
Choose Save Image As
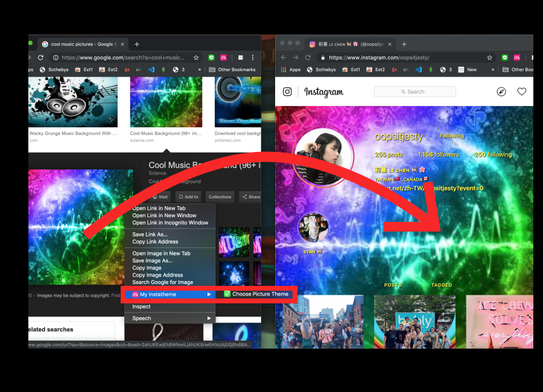coord(170,261)
